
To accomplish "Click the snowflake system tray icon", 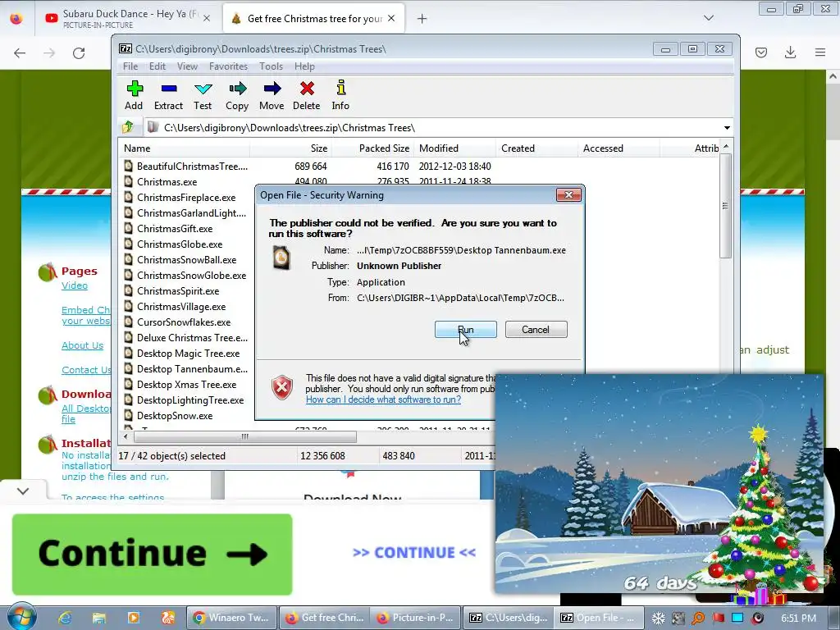I will click(658, 619).
